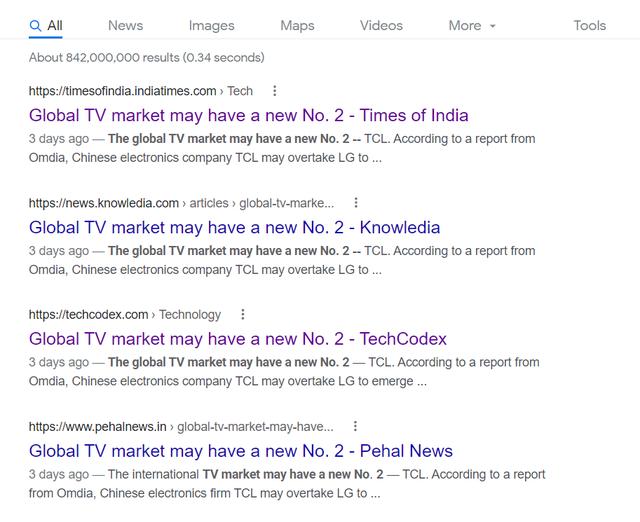Open three-dot menu for pehalnews.in result
This screenshot has height=522, width=640.
point(356,426)
